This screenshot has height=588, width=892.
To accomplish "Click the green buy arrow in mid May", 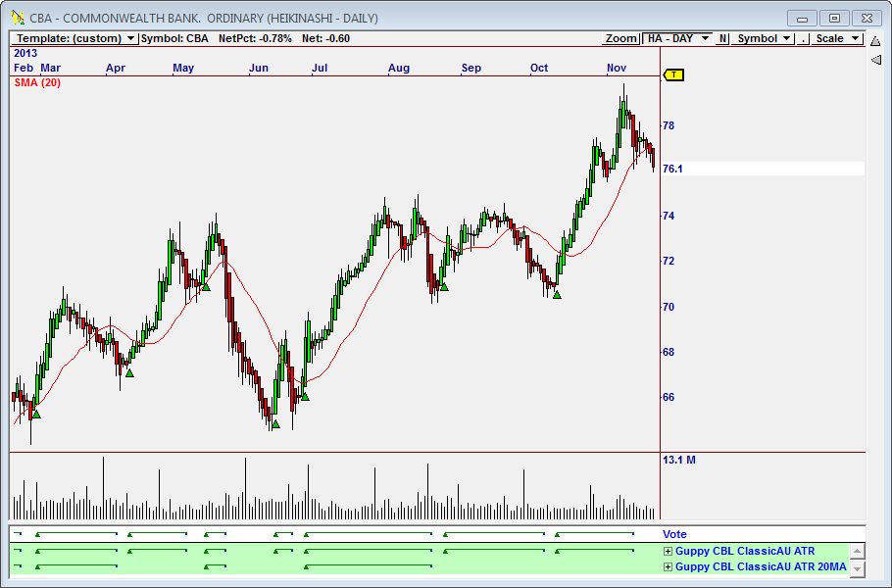I will [x=206, y=287].
